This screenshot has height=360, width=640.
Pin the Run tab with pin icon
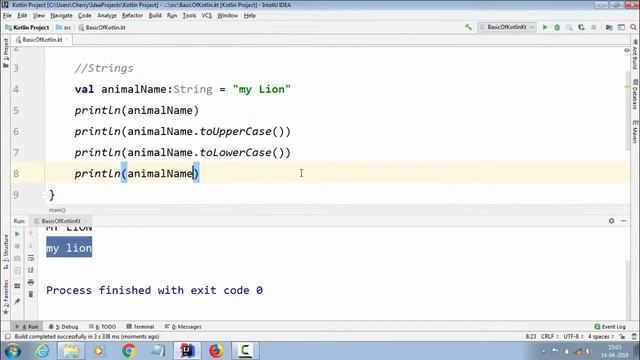[x=17, y=301]
